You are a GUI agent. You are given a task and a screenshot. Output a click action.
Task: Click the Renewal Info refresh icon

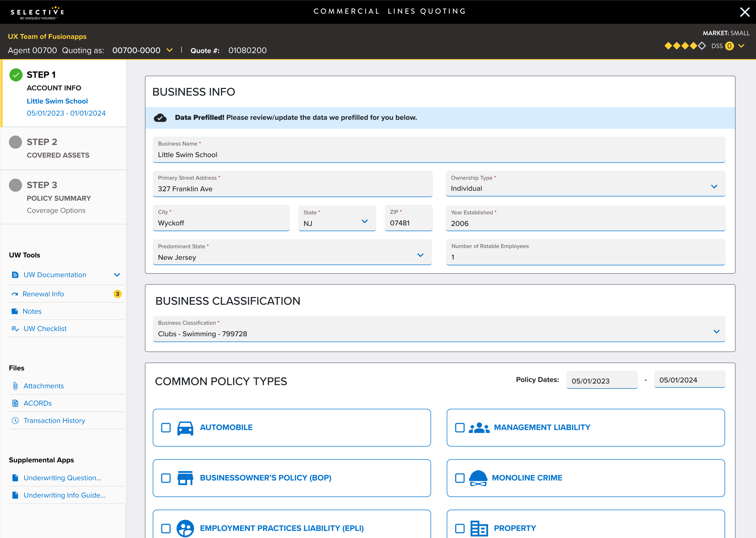point(15,294)
